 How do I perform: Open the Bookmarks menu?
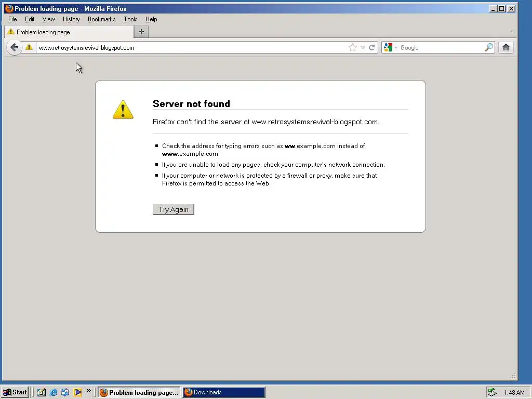(101, 19)
